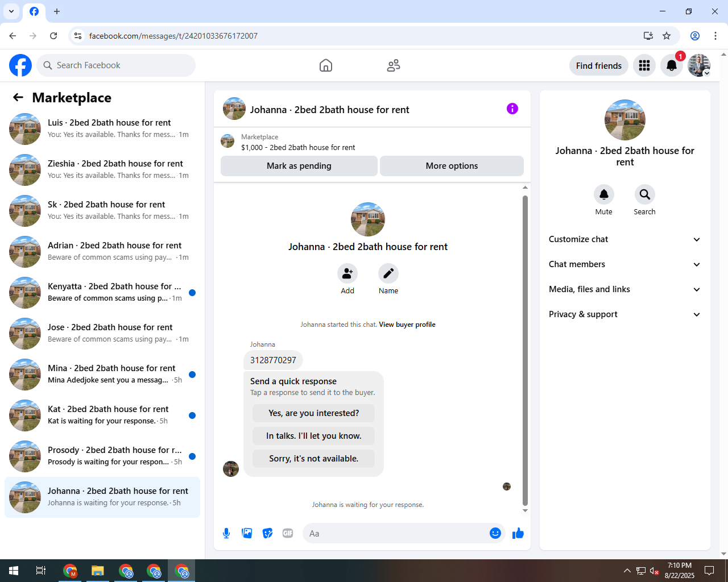Mute the Johanna conversation
This screenshot has width=728, height=582.
(x=604, y=194)
